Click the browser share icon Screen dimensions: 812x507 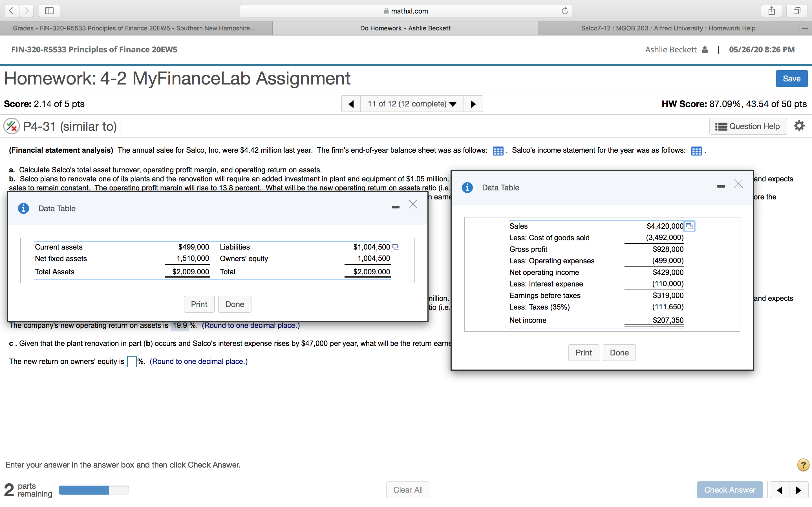(771, 11)
